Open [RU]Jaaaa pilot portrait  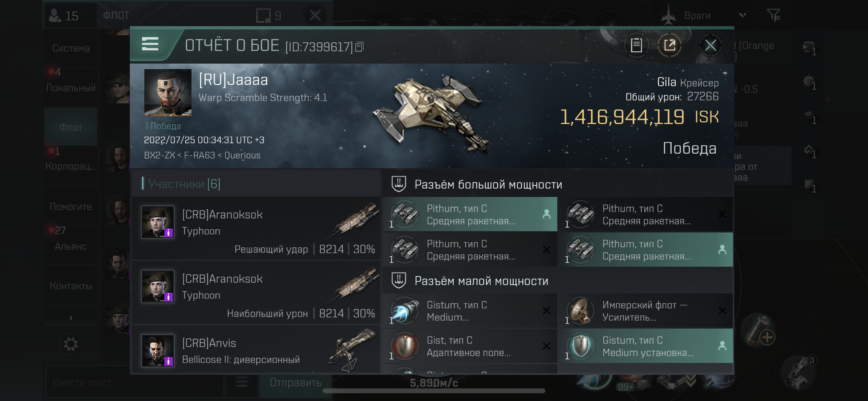(168, 93)
